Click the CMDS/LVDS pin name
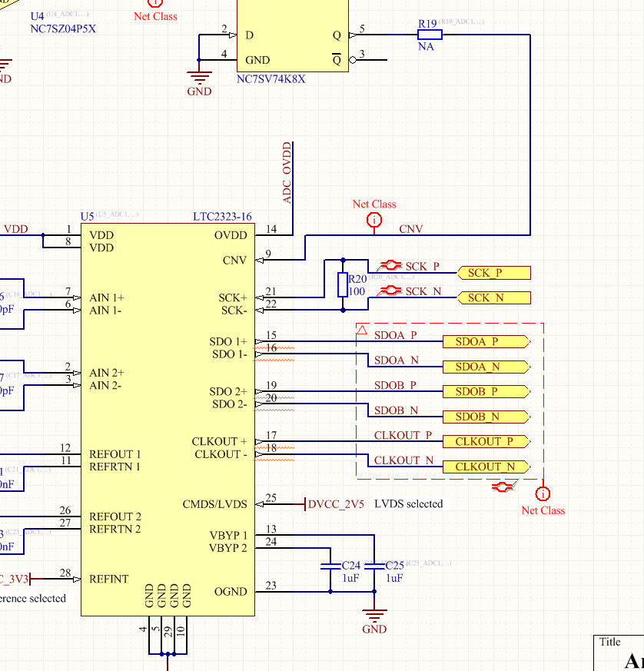Viewport: 644px width, 671px height. pos(215,504)
